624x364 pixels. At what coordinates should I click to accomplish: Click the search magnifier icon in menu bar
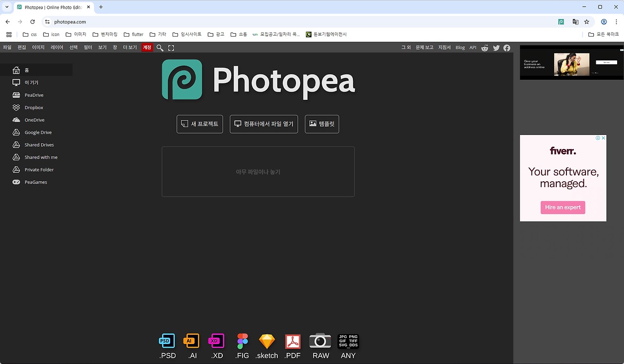[160, 48]
